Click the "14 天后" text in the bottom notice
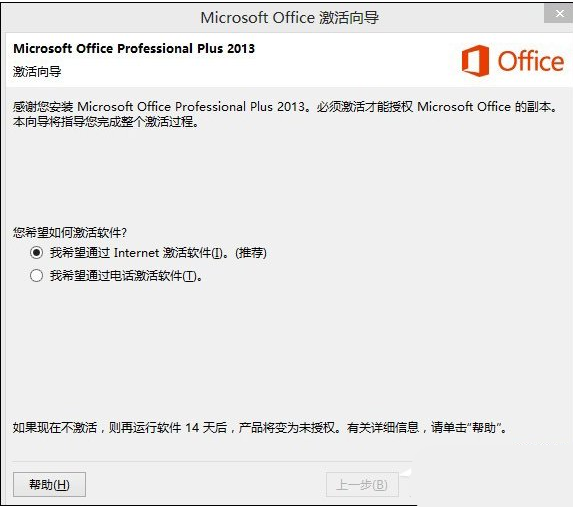Image resolution: width=573 pixels, height=507 pixels. click(206, 427)
